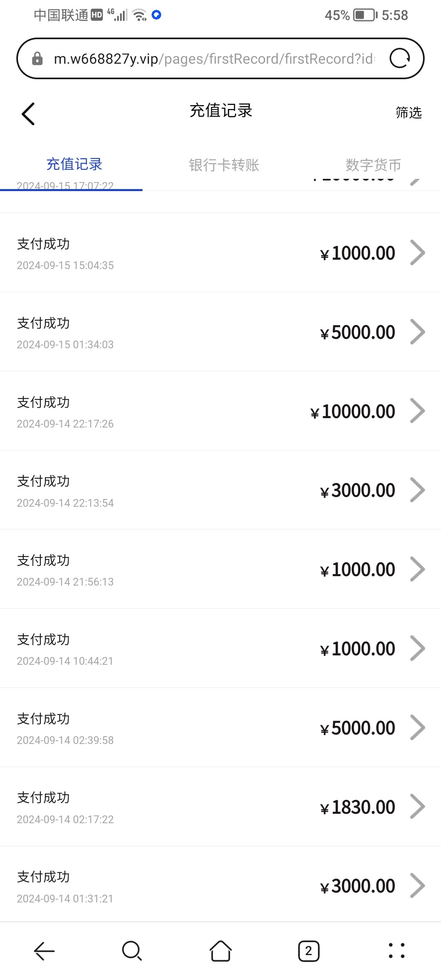This screenshot has height=980, width=441.
Task: Tap the 支付成功 entry dated 02:39:58
Action: point(220,728)
